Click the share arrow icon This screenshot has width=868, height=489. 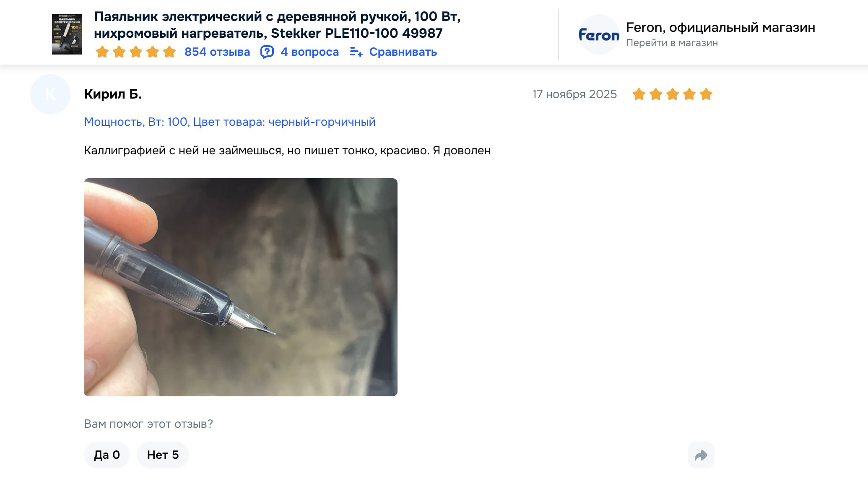[x=701, y=455]
